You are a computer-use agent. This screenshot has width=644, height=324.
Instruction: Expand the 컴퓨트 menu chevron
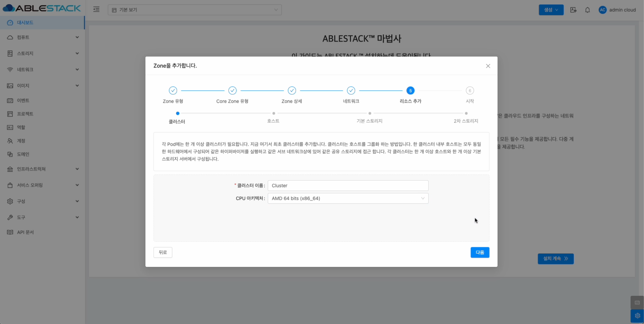pos(77,37)
